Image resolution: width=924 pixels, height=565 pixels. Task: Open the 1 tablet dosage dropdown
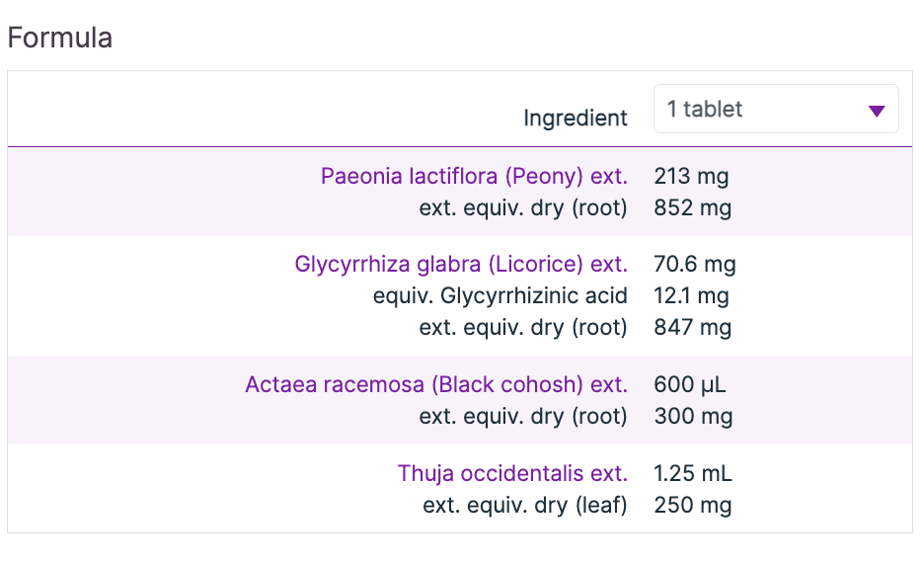[x=775, y=110]
